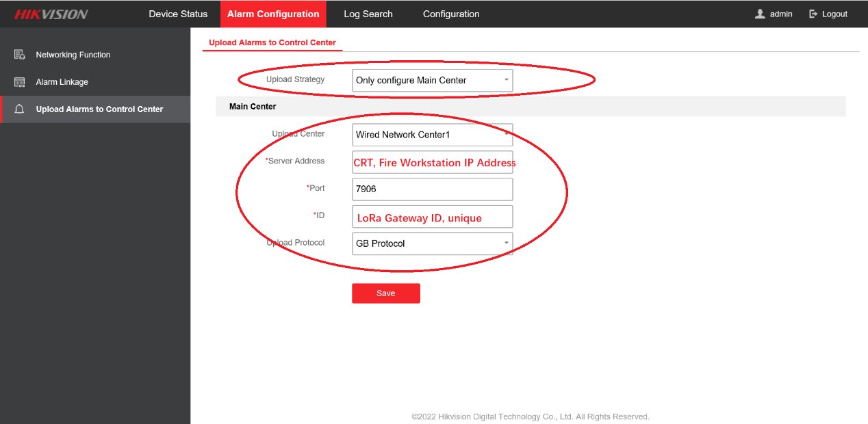Click the admin username text

tap(781, 14)
